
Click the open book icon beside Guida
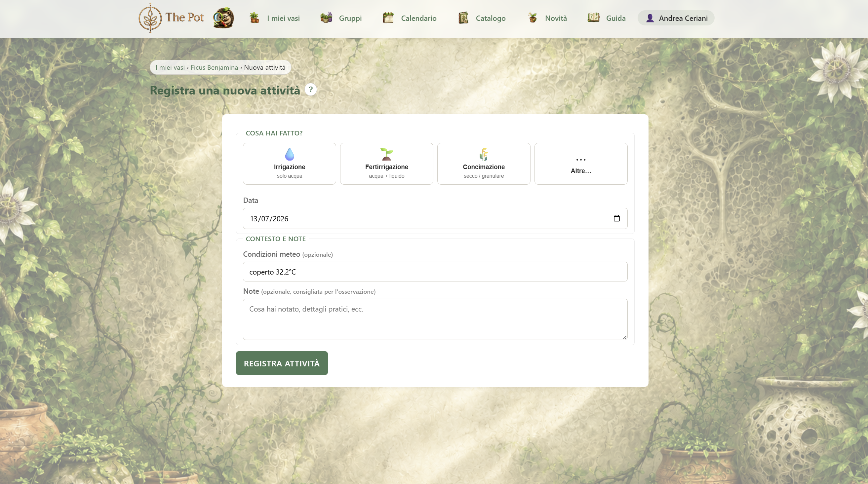pyautogui.click(x=593, y=18)
